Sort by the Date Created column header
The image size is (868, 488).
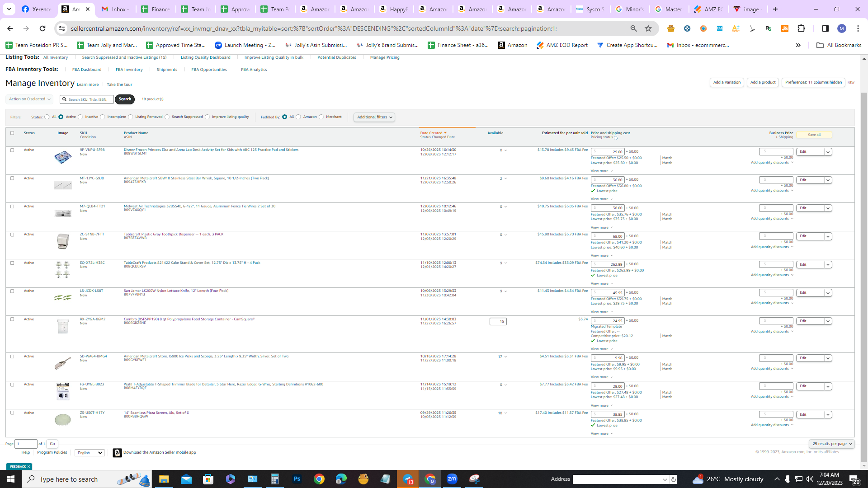(433, 133)
